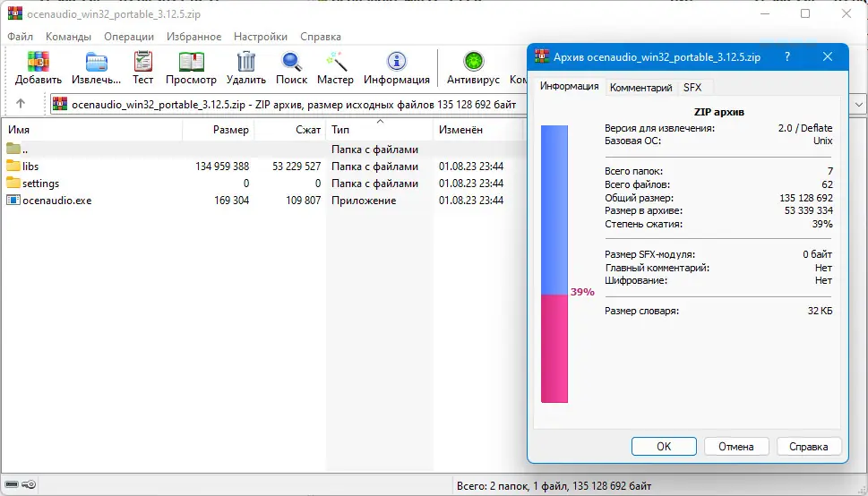Go up one folder with arrow icon

[x=21, y=104]
